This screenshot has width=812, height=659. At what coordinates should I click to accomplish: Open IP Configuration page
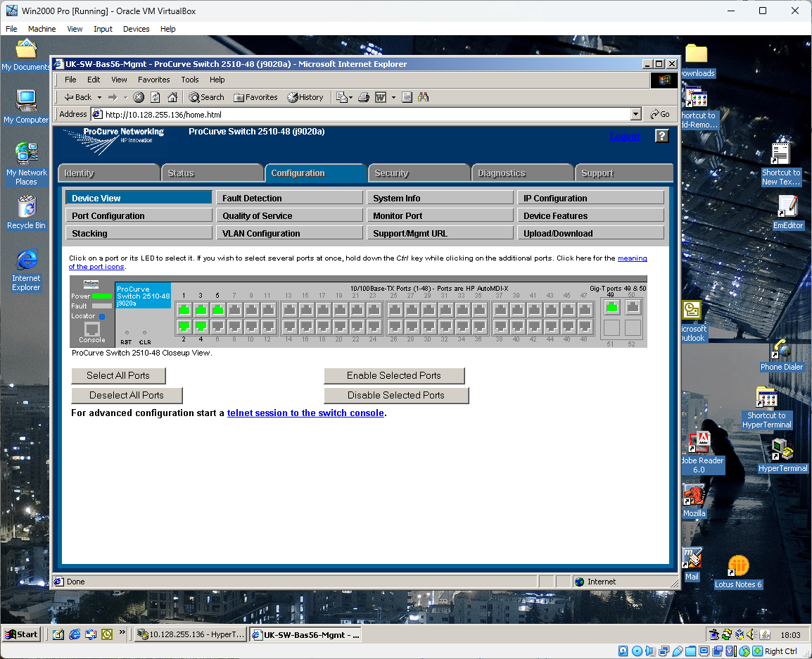coord(590,198)
